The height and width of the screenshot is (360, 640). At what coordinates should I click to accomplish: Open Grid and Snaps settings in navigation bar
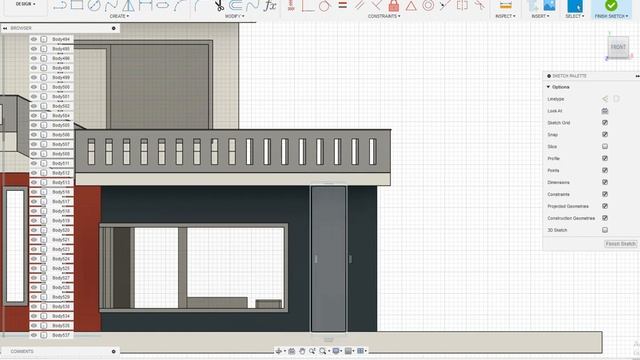click(350, 351)
